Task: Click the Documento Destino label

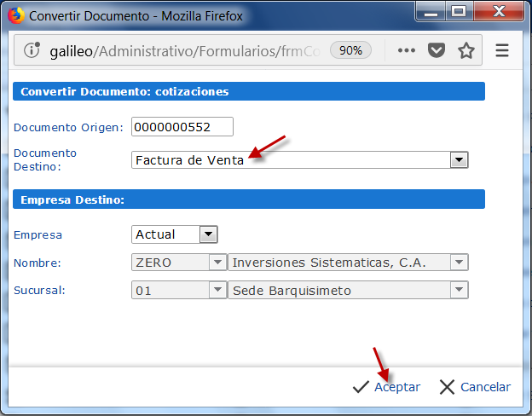Action: tap(45, 159)
